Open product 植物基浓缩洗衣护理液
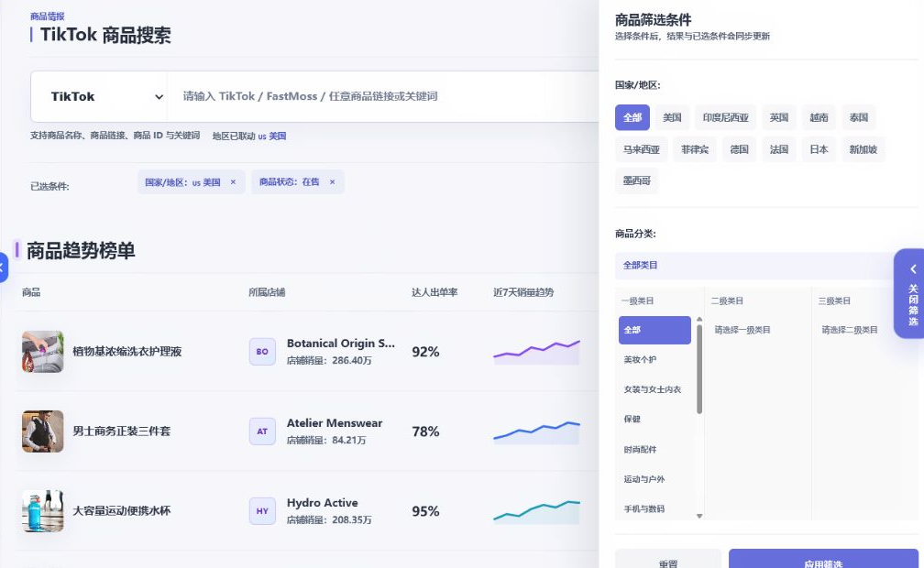Screen dimensions: 924x568 pos(126,352)
